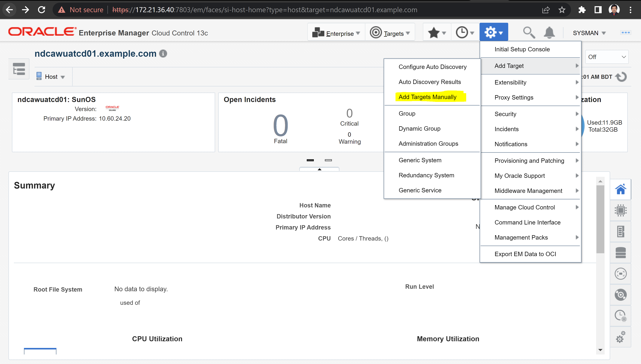Image resolution: width=641 pixels, height=364 pixels.
Task: Open browser side panel icon
Action: click(x=598, y=10)
